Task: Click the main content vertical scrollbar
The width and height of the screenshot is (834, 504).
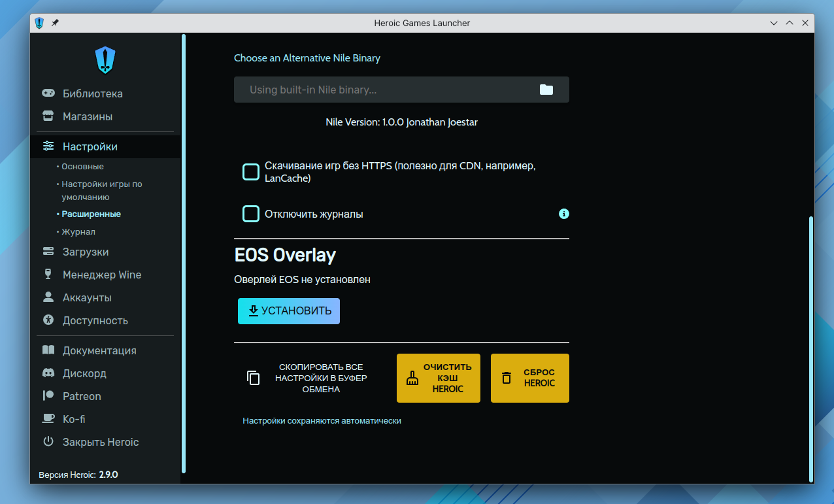Action: [x=811, y=348]
